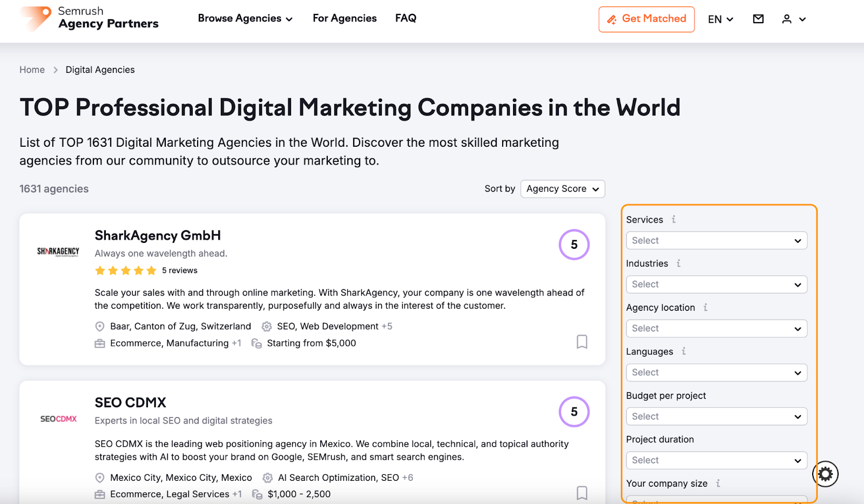Open the settings gear in bottom corner
The image size is (864, 504).
[x=824, y=474]
